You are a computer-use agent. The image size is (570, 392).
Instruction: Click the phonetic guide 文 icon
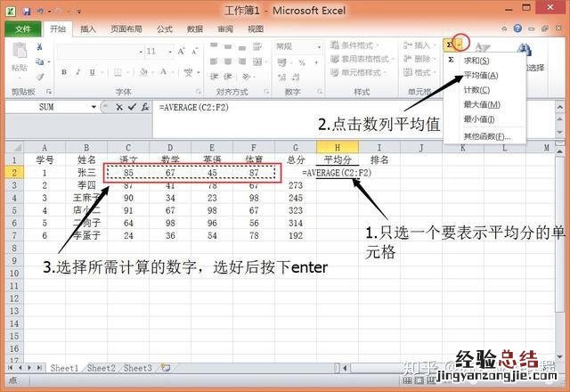(188, 72)
